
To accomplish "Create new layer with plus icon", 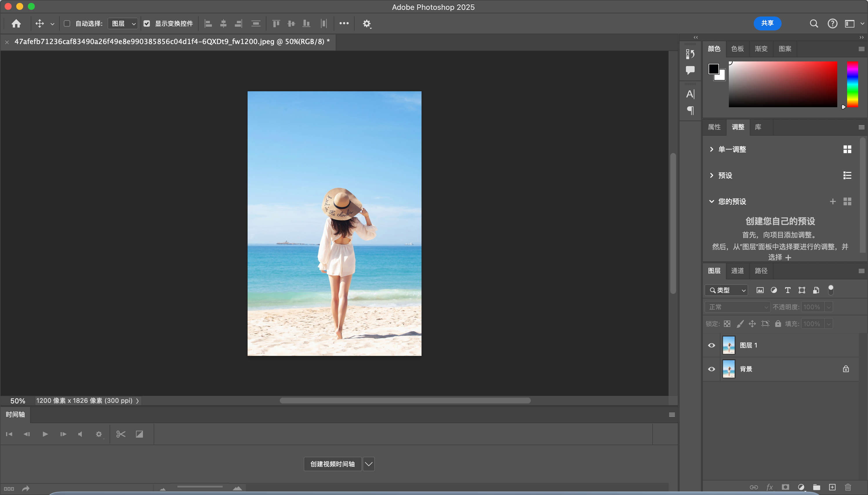I will pos(832,487).
